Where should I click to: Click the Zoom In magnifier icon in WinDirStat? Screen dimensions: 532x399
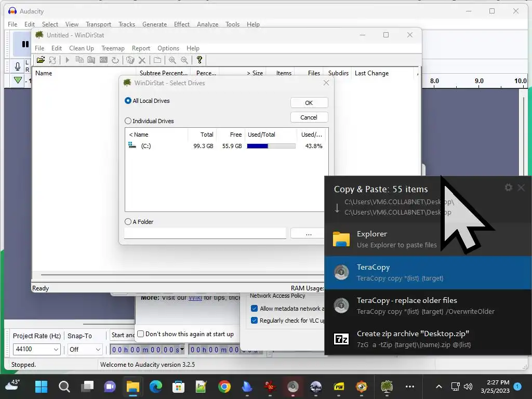[172, 60]
